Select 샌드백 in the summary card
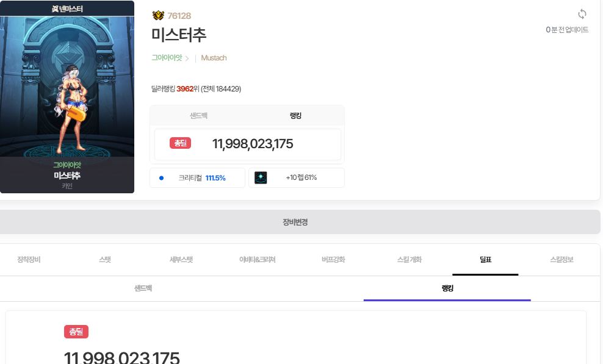 point(199,116)
